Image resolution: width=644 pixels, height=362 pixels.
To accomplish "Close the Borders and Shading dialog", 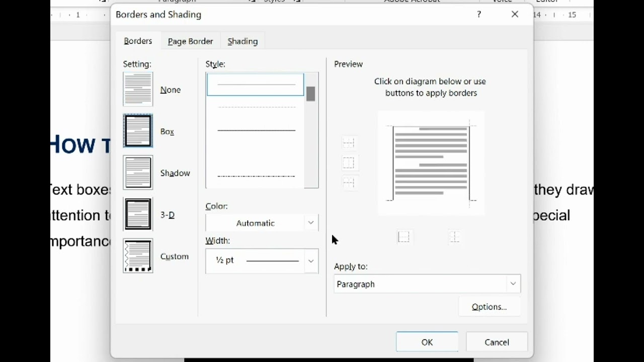I will point(515,15).
